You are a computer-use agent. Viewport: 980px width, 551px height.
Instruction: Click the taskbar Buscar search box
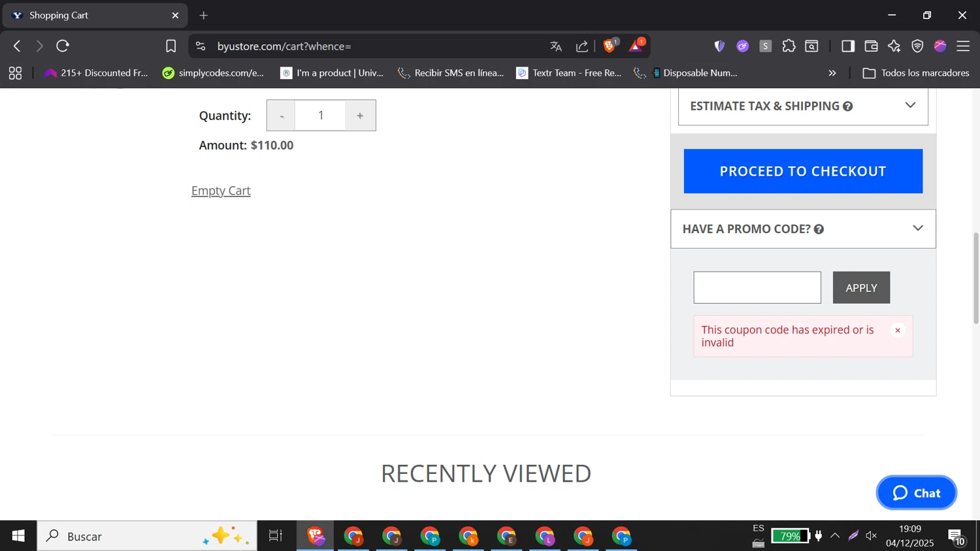tap(147, 536)
